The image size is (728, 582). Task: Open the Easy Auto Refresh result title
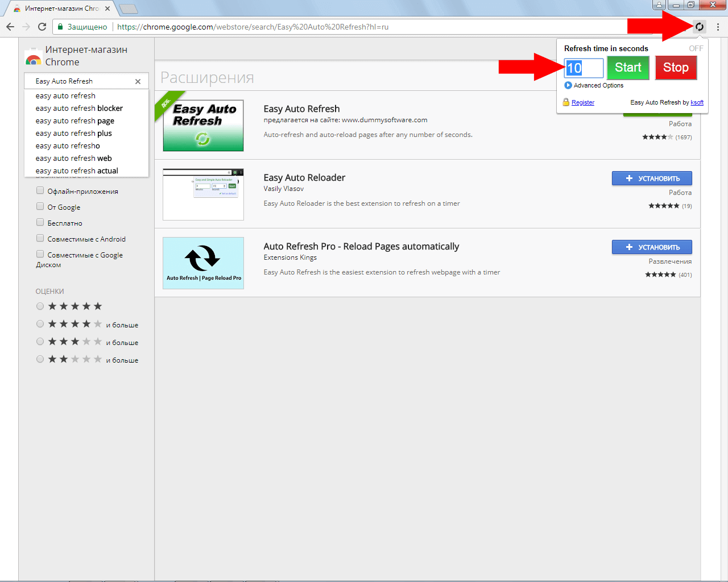(x=301, y=109)
